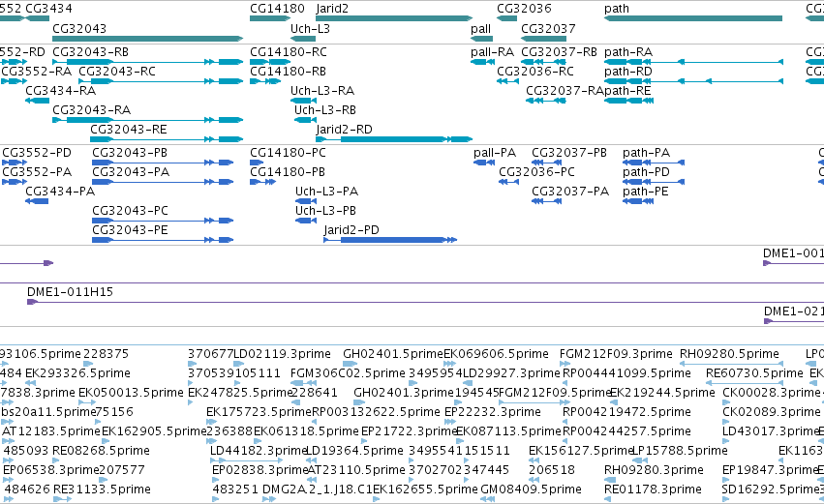This screenshot has width=824, height=504.
Task: Open transcript CG32037-RB label
Action: click(x=559, y=52)
